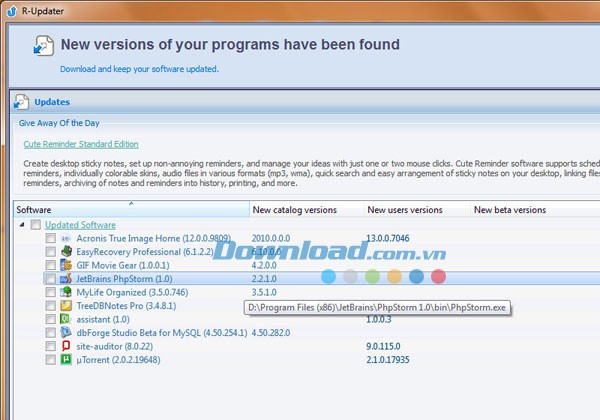
Task: Select µTorrent (2.0.2.19648) row
Action: (118, 360)
